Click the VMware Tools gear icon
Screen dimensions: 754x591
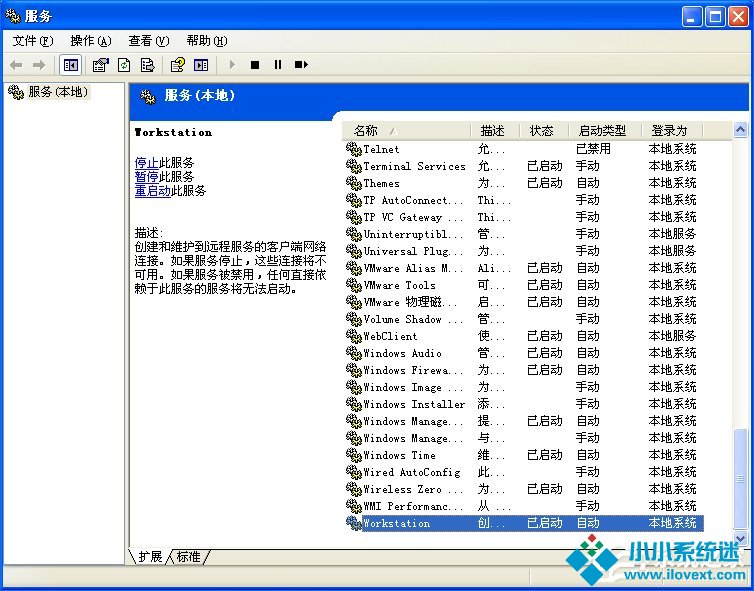click(353, 285)
